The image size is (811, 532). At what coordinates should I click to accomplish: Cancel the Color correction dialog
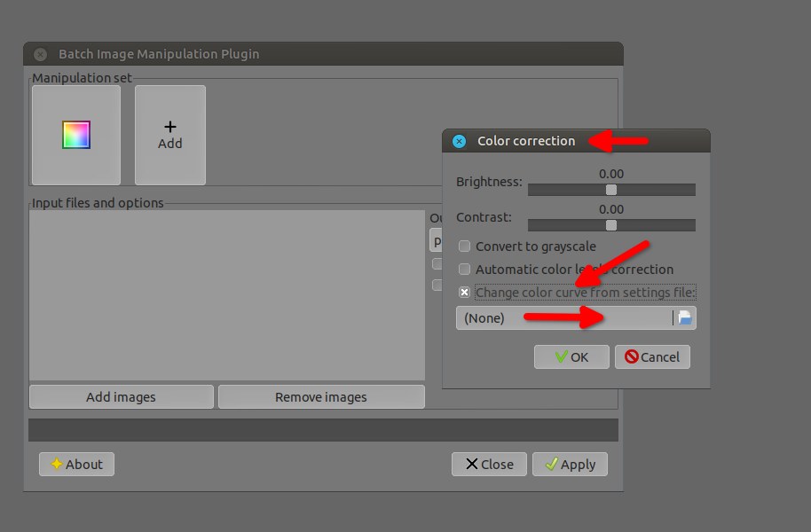click(x=652, y=356)
